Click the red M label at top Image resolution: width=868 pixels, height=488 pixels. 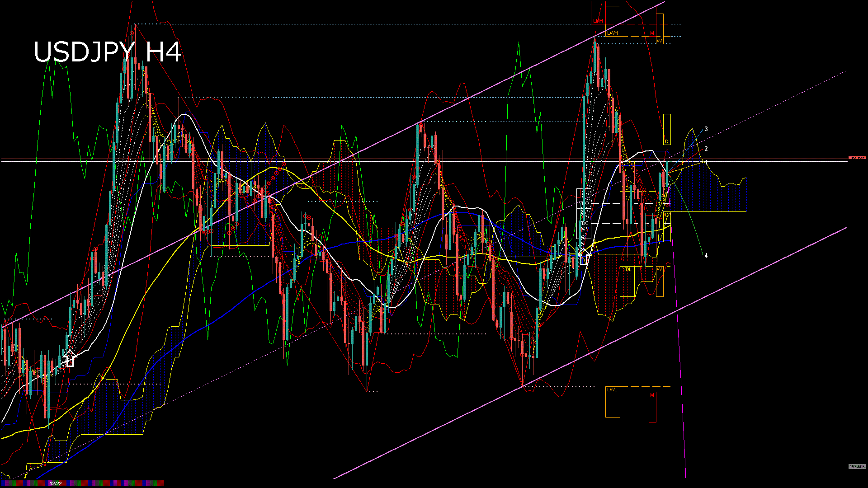coord(652,33)
